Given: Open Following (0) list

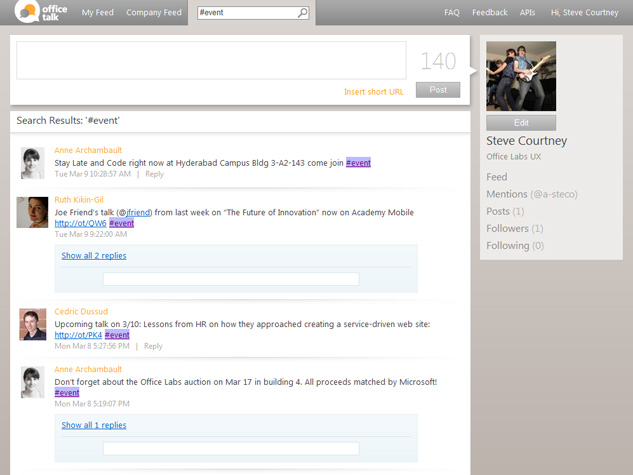Looking at the screenshot, I should [515, 246].
